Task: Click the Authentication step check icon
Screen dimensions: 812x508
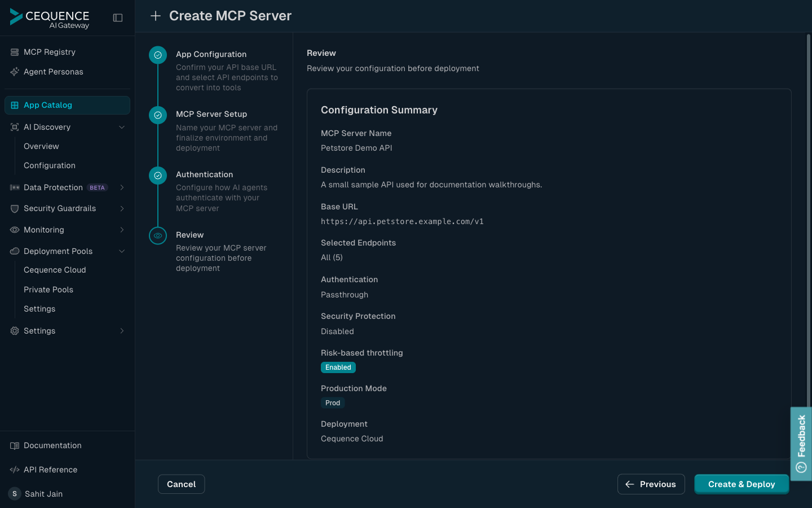Action: 158,176
